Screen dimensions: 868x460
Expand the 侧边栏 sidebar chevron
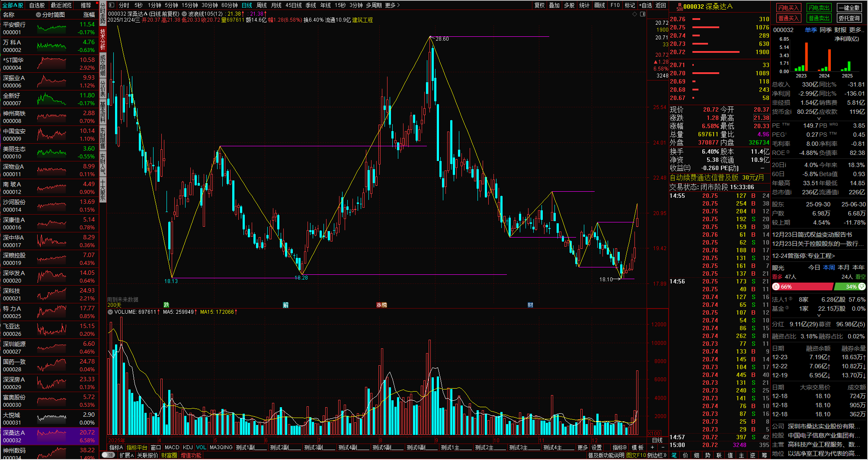(657, 455)
